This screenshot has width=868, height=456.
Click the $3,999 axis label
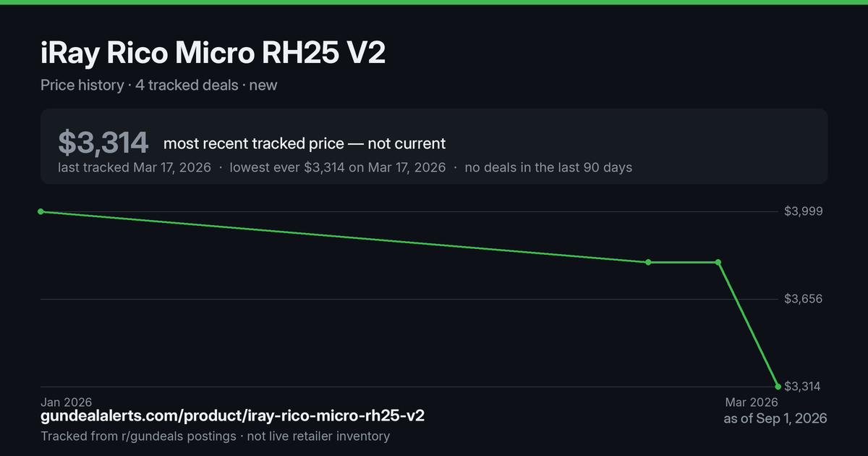(802, 211)
